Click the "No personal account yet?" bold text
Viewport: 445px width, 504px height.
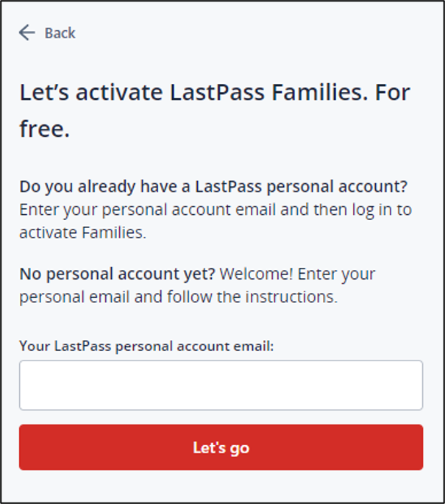point(117,274)
